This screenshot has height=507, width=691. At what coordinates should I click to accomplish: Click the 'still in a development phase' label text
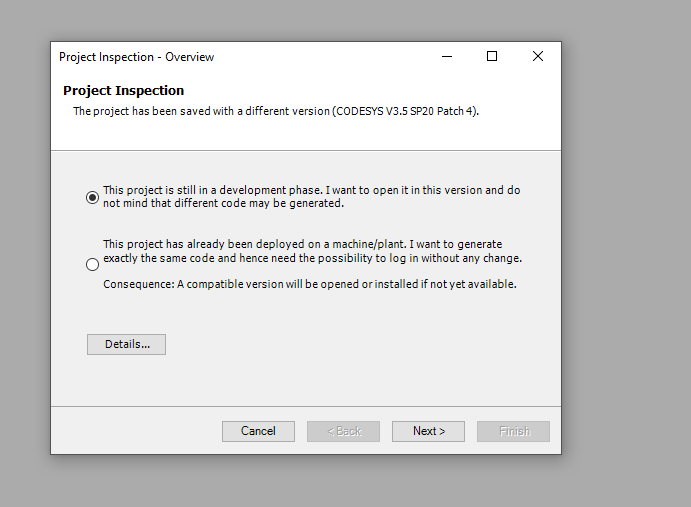coord(312,197)
